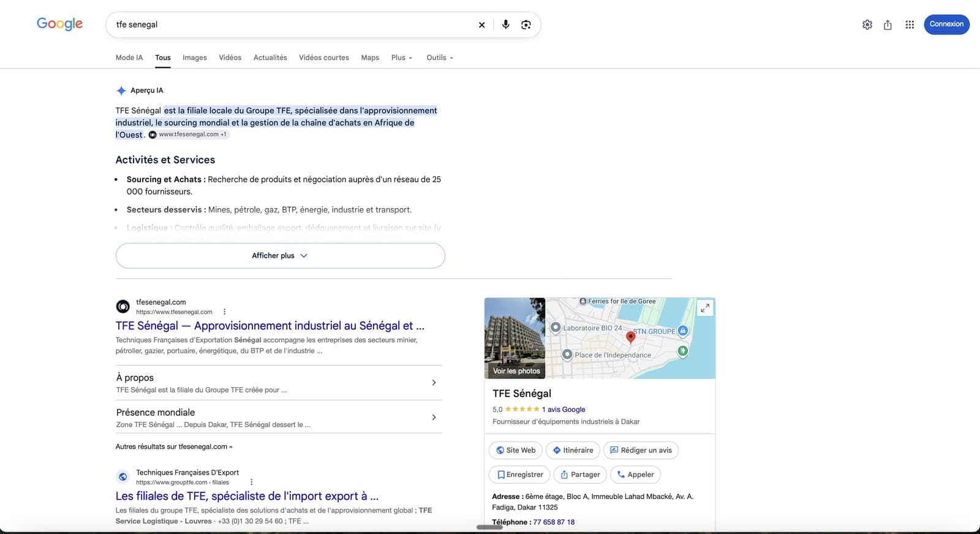Click the share icon in top bar
This screenshot has height=534, width=980.
point(888,24)
